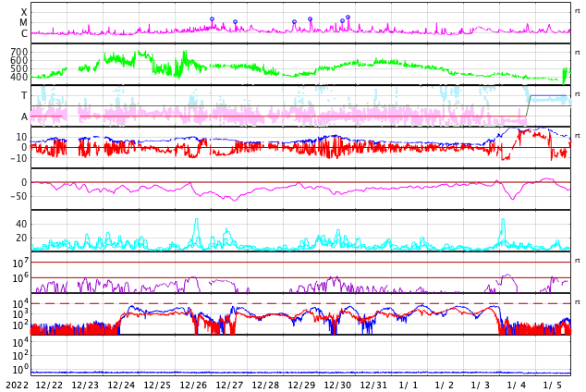This screenshot has height=392, width=586.
Task: Click the A label on third panel
Action: click(24, 117)
